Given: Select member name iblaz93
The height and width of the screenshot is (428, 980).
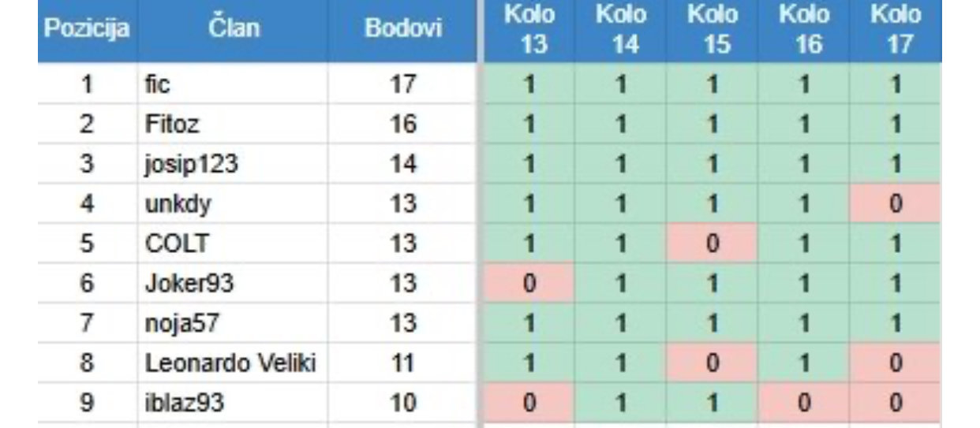Looking at the screenshot, I should (184, 404).
